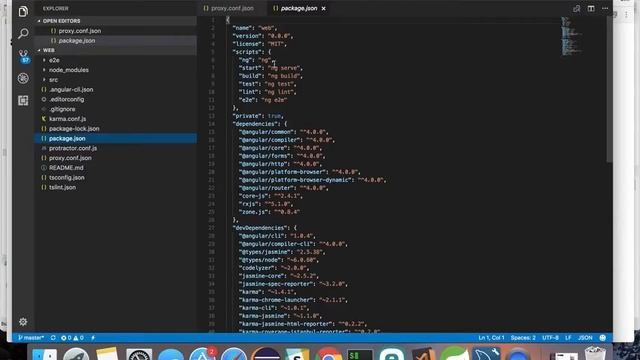This screenshot has width=640, height=360.
Task: Open the editor More Actions ellipsis
Action: (605, 8)
